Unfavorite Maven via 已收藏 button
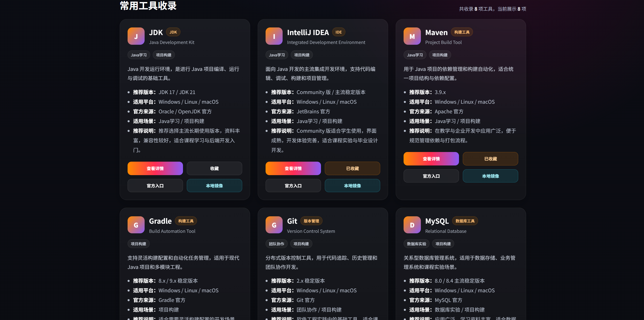644x320 pixels. (x=490, y=159)
